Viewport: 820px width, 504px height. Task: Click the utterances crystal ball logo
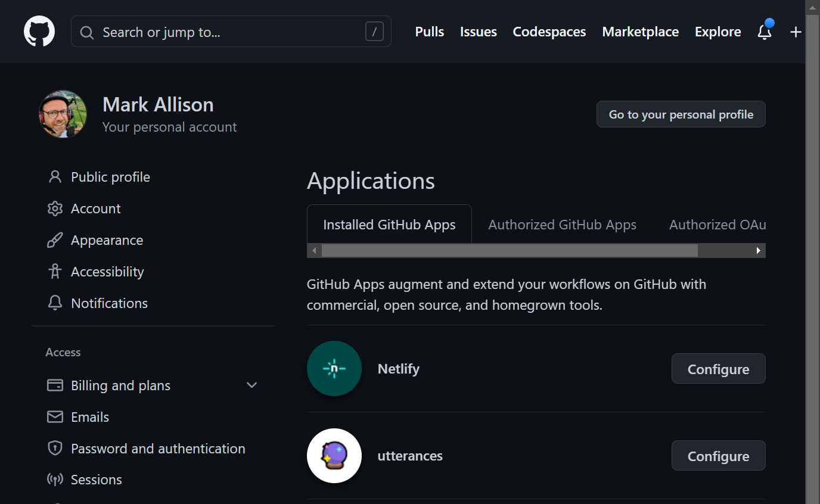tap(334, 456)
